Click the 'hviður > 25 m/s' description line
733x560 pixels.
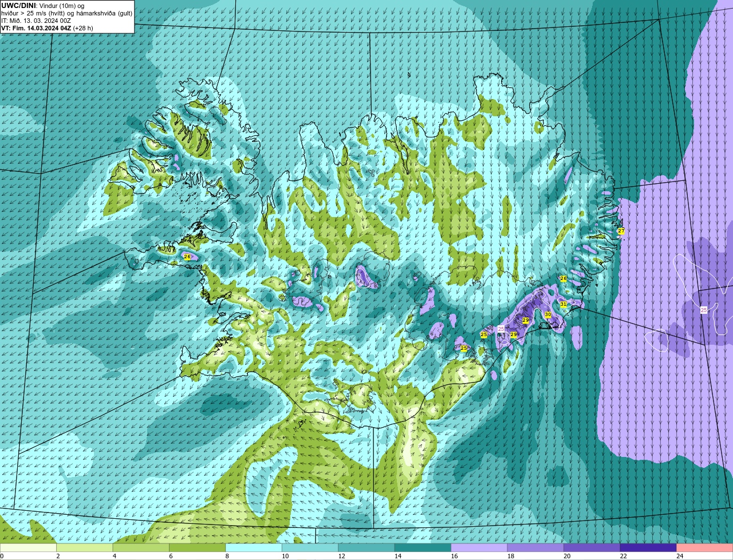point(66,13)
